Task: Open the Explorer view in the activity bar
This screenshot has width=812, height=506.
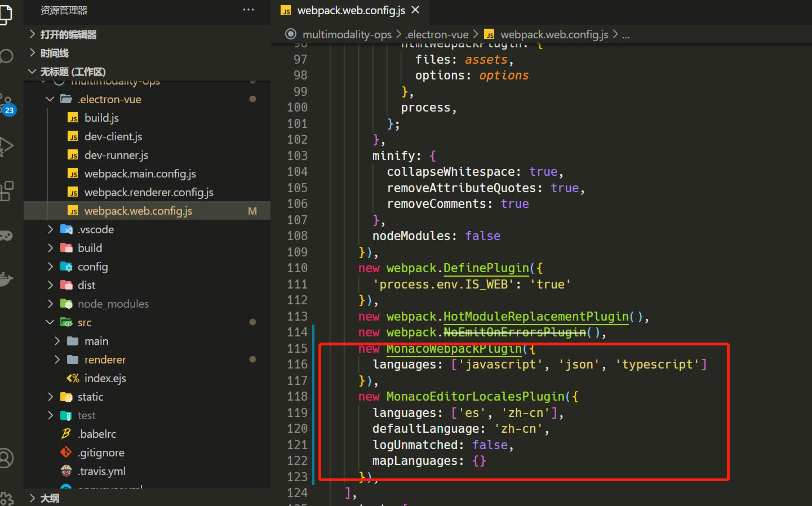Action: [x=5, y=14]
